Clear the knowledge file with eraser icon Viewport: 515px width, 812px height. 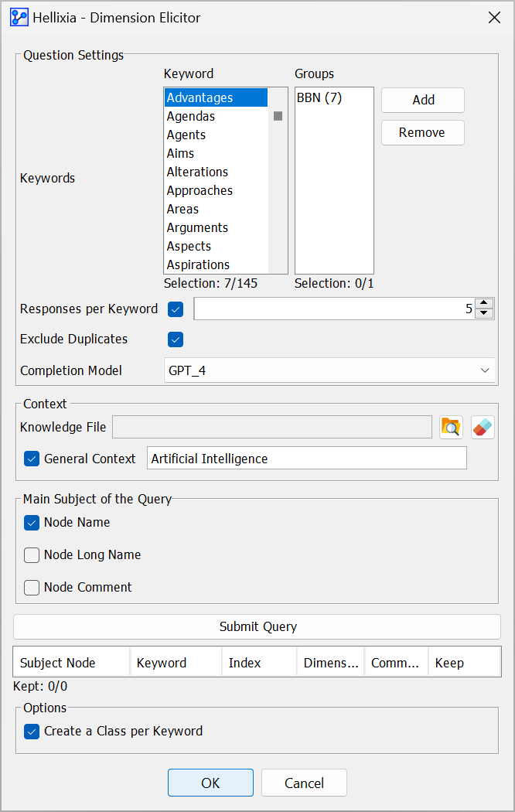pos(483,427)
